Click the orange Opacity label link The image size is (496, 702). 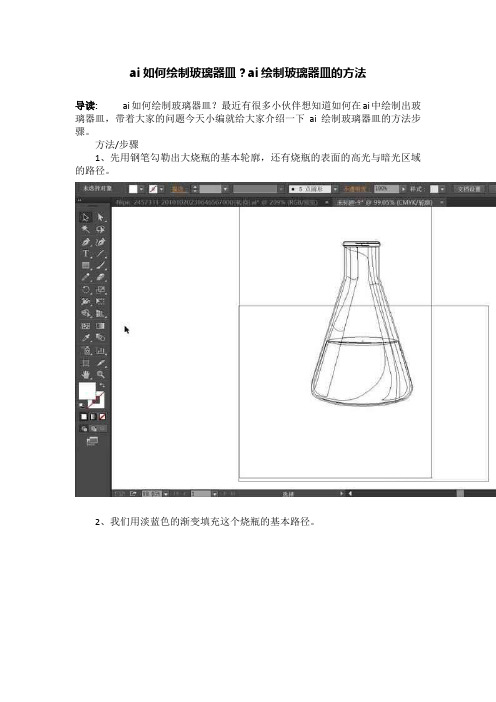point(355,189)
